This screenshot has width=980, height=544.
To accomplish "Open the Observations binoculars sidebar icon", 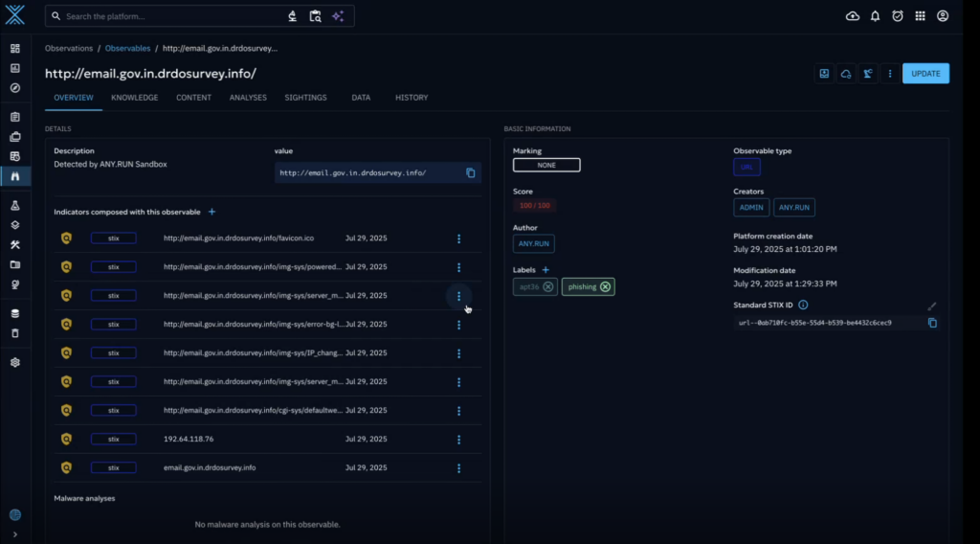I will click(x=14, y=176).
